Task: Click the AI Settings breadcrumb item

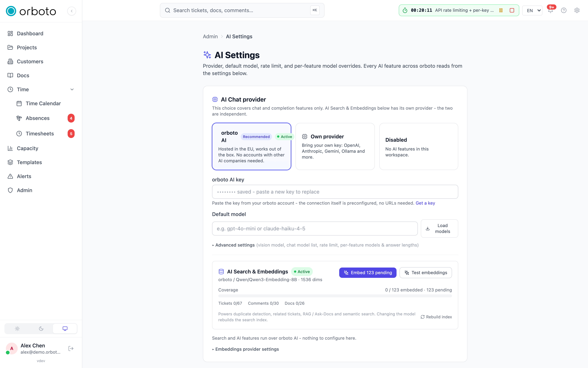Action: pyautogui.click(x=239, y=36)
